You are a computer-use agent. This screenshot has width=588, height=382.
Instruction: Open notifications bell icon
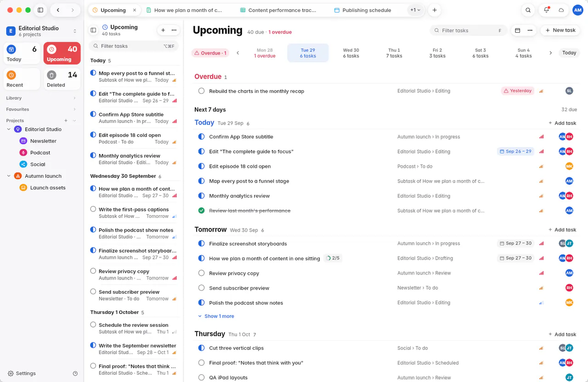click(x=546, y=10)
